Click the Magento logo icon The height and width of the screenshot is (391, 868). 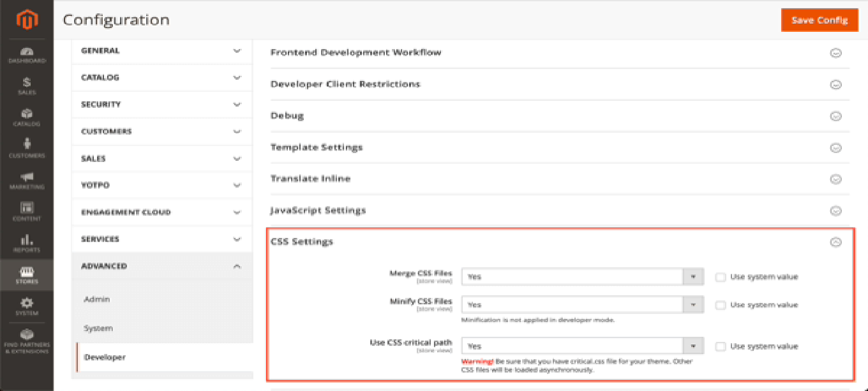coord(27,20)
